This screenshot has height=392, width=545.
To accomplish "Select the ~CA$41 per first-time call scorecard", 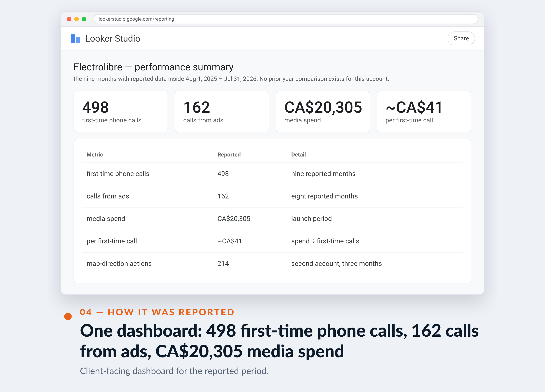I will click(424, 111).
